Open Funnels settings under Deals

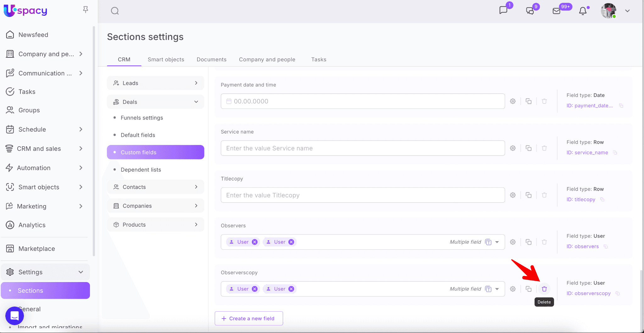(142, 118)
